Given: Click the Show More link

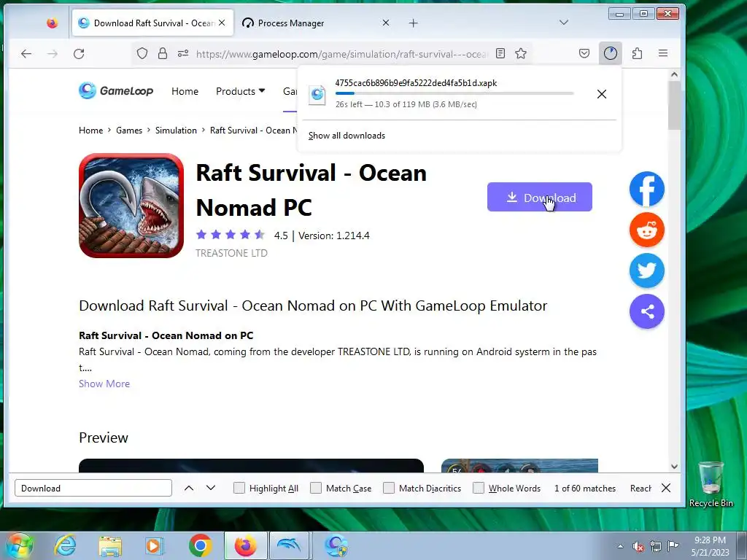Looking at the screenshot, I should click(x=104, y=384).
